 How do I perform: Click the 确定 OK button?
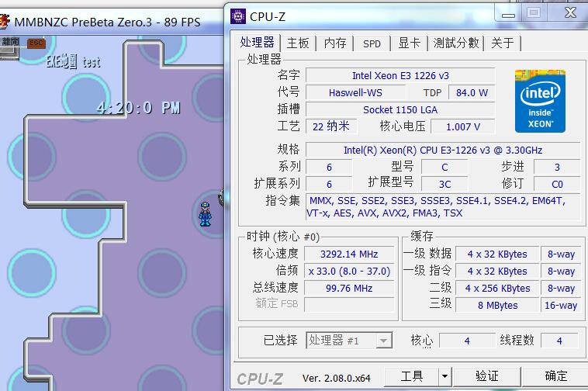(x=555, y=376)
